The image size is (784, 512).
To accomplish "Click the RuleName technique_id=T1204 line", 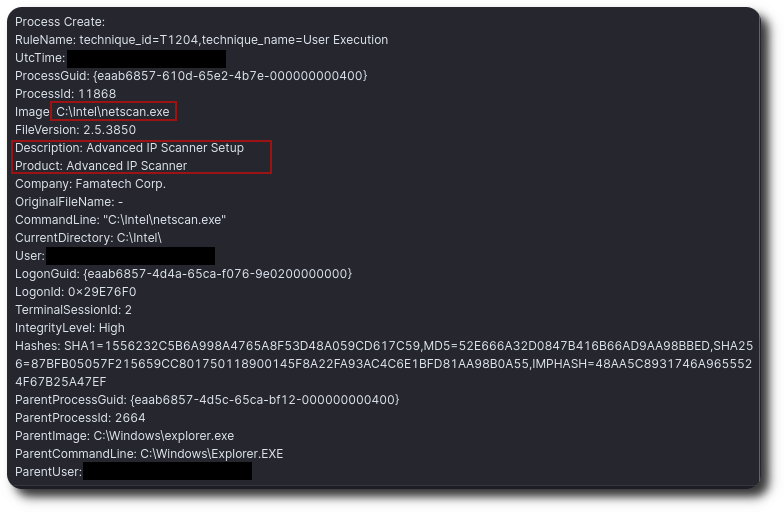I will click(201, 40).
